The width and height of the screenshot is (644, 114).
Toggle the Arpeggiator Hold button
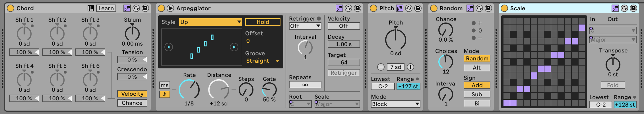coord(263,22)
